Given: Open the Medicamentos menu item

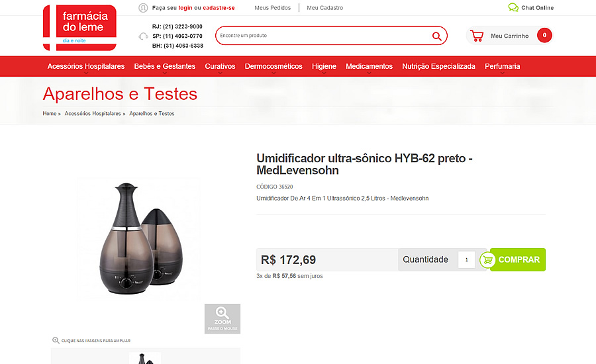Looking at the screenshot, I should [369, 66].
